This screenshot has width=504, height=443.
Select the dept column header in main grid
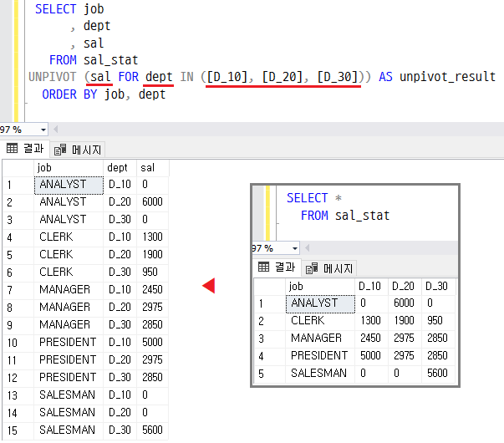[x=120, y=168]
